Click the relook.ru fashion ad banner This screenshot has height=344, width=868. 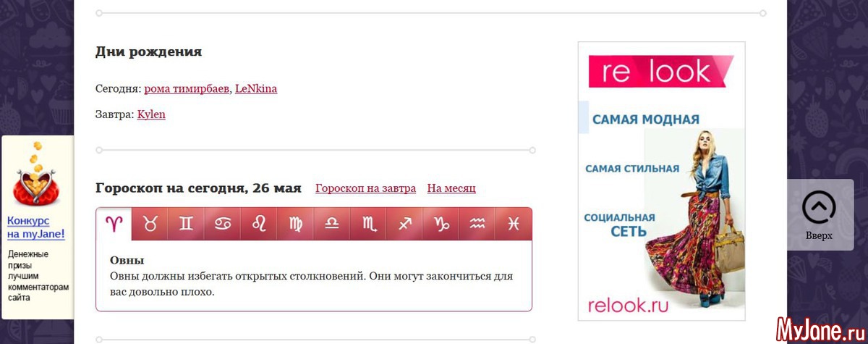(x=661, y=181)
